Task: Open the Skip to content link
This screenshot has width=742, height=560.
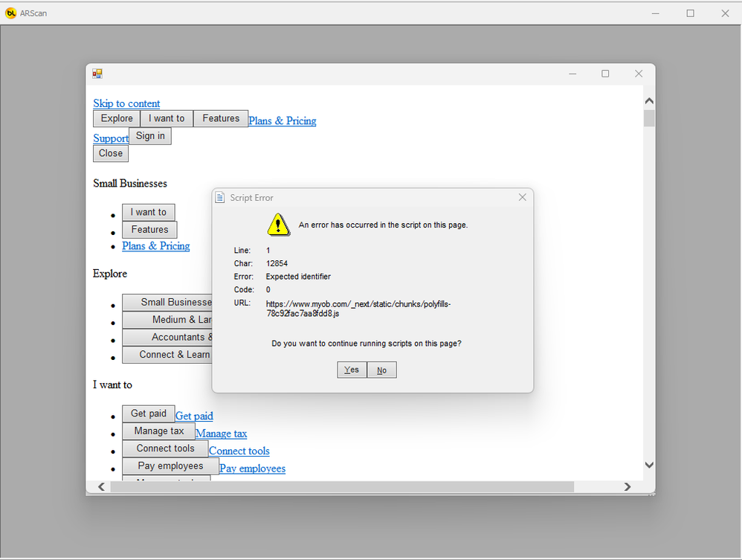Action: (126, 103)
